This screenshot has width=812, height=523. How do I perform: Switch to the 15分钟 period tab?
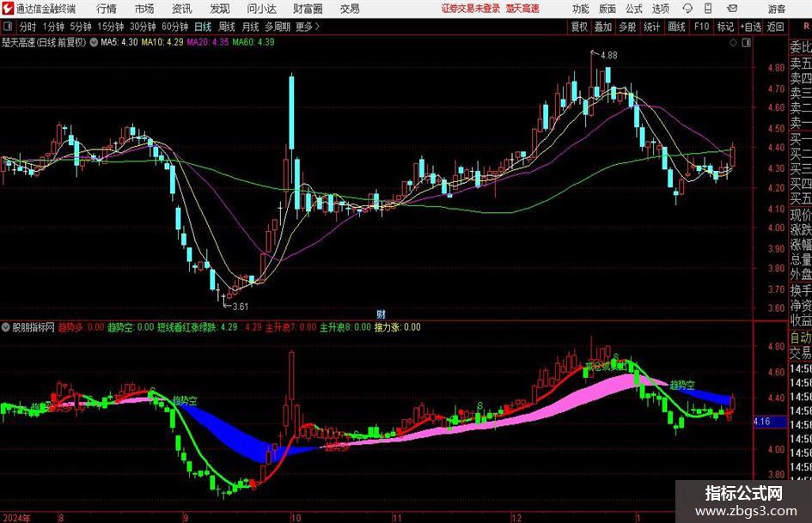click(x=110, y=27)
